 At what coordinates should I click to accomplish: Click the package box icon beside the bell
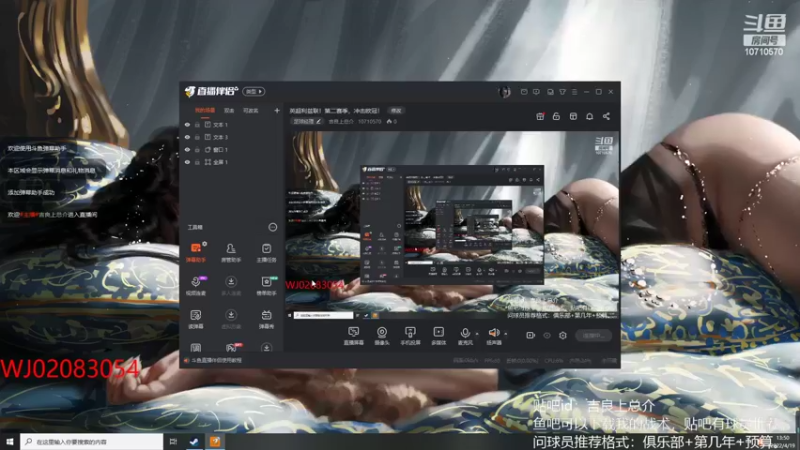(x=573, y=116)
